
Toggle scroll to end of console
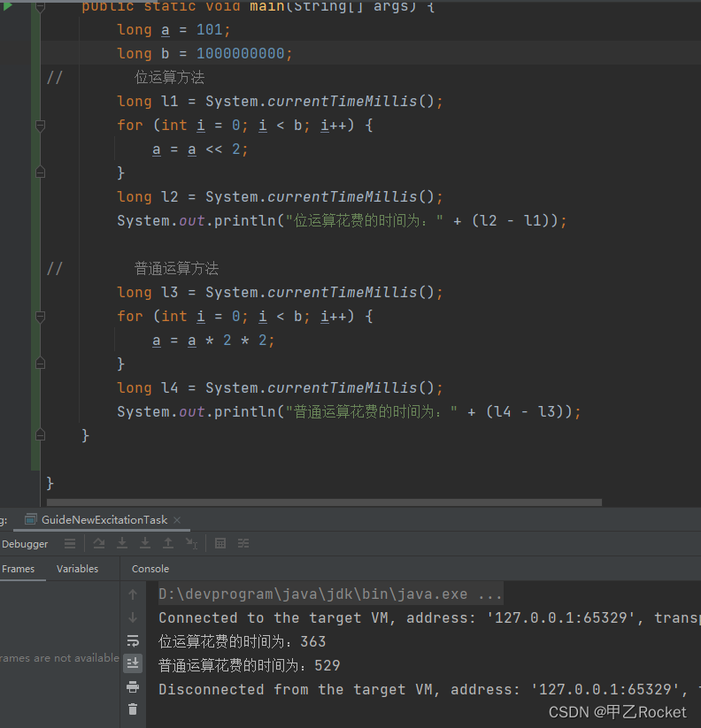click(x=133, y=663)
